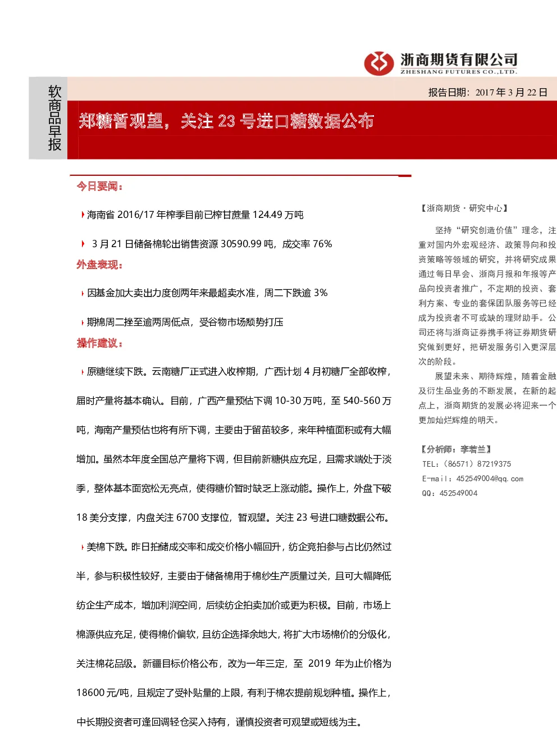Click the 软商品早报 sidebar label
Screen dimensions: 557x756
[54, 118]
